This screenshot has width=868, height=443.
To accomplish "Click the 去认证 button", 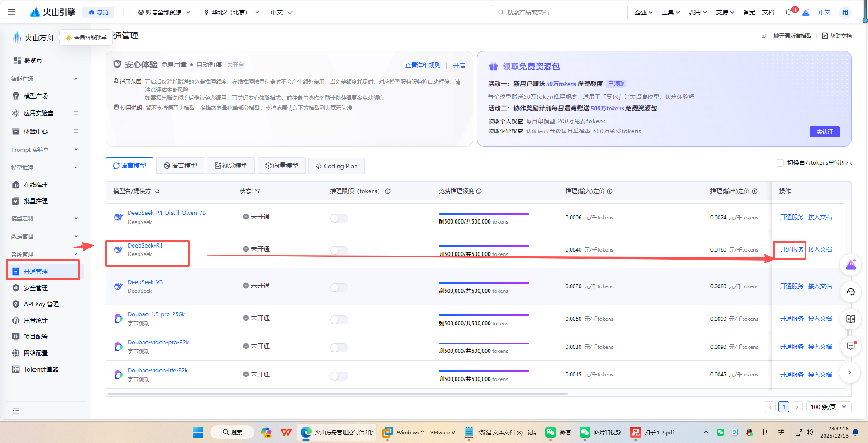I will click(825, 132).
